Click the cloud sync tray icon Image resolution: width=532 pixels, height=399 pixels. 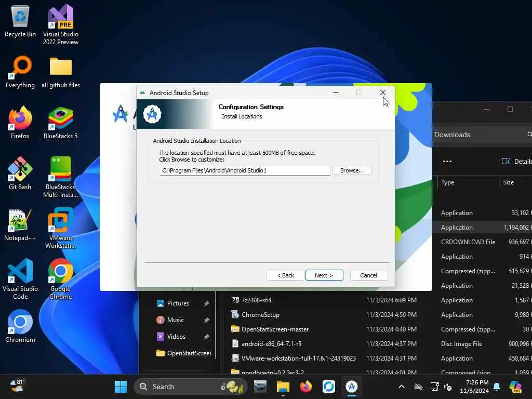click(x=418, y=387)
